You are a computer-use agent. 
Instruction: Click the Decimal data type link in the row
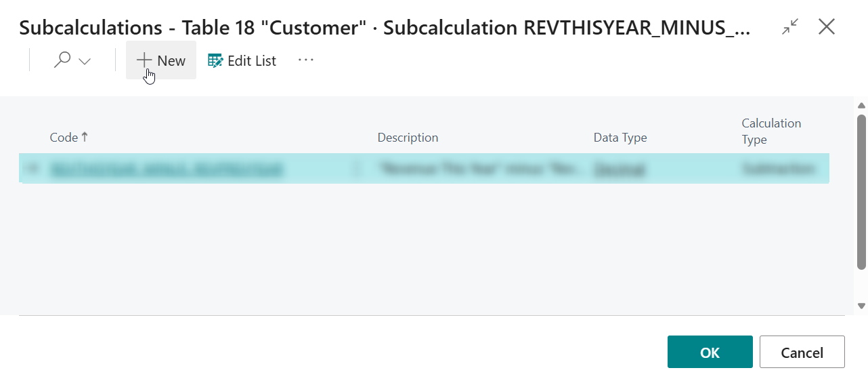(619, 169)
